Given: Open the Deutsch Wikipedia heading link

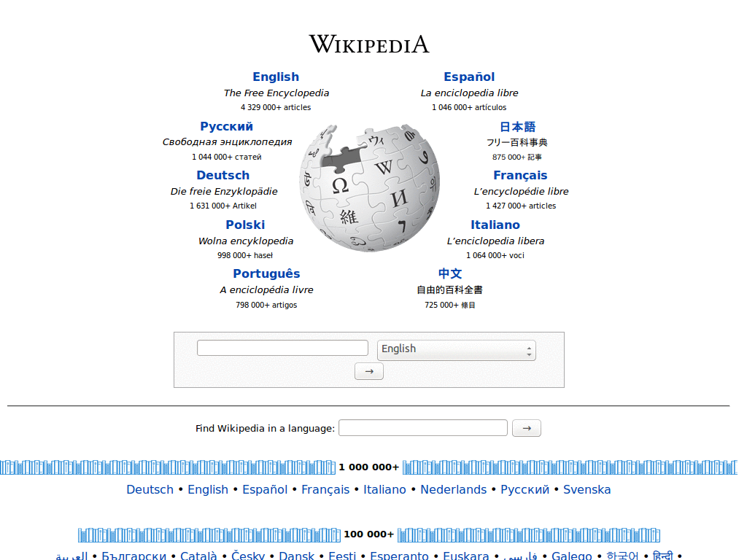Looking at the screenshot, I should pos(223,175).
